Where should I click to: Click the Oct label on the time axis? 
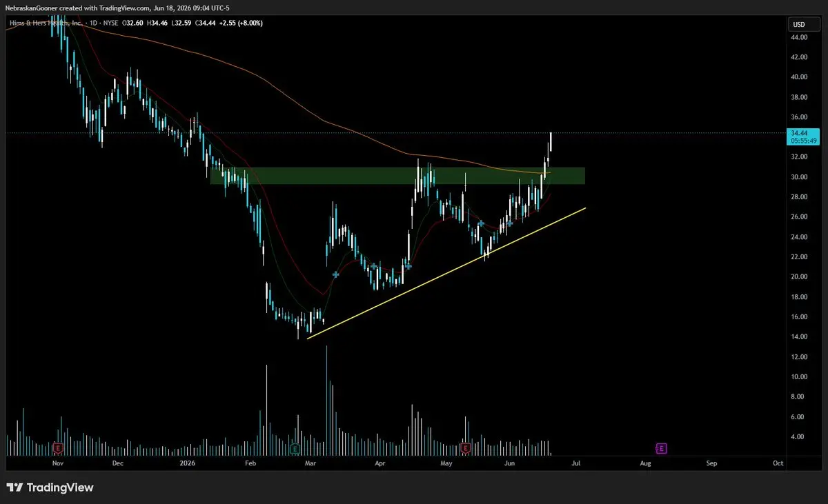click(778, 463)
